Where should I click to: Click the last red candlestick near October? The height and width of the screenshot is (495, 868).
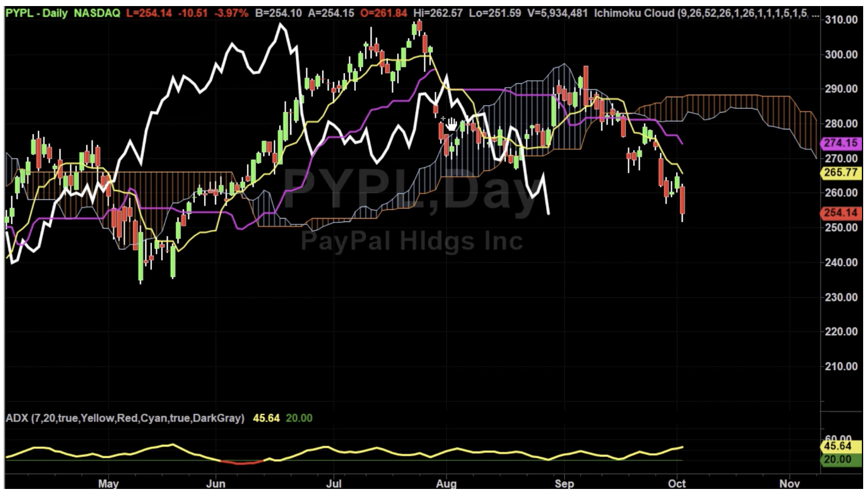tap(683, 201)
